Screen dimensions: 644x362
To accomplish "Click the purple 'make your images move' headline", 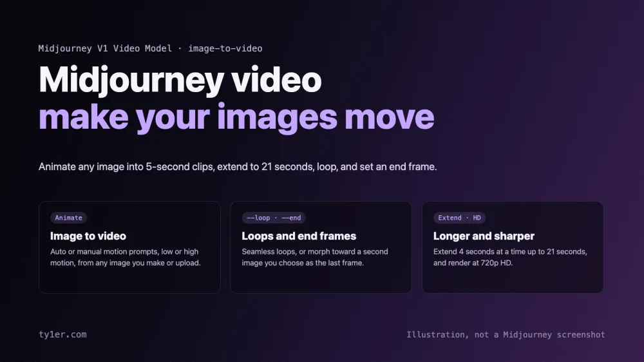I will [236, 118].
